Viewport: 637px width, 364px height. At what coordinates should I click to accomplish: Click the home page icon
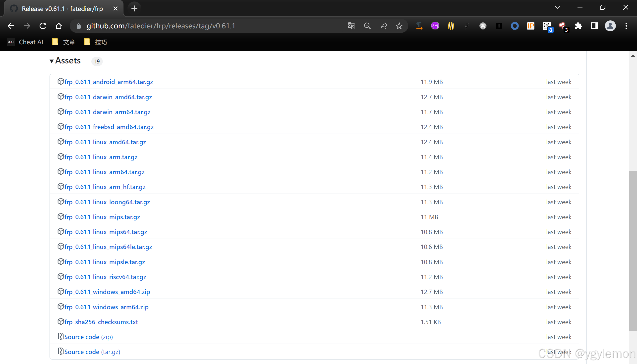[59, 26]
